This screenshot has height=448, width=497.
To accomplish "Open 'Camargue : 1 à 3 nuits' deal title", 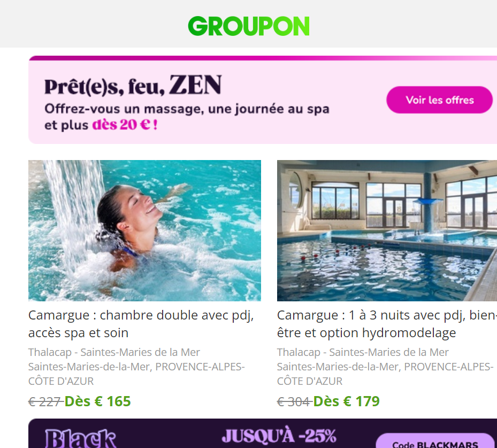I will (387, 324).
